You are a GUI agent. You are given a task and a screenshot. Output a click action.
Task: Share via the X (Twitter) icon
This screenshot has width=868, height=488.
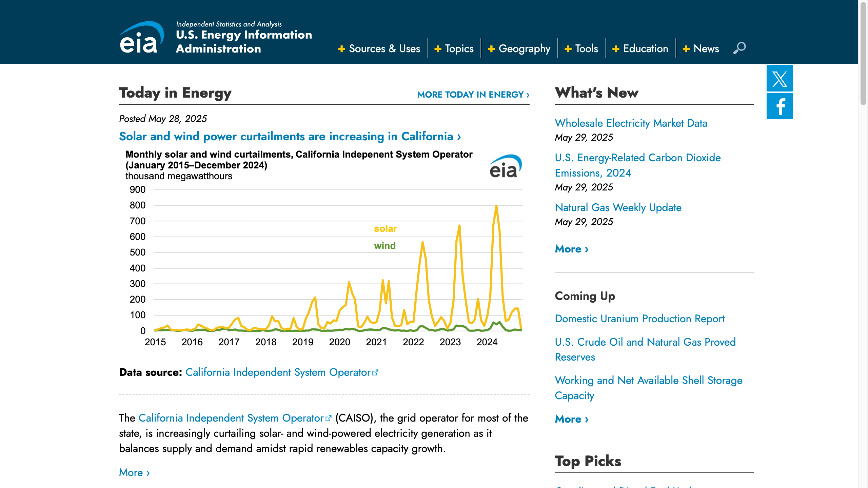point(780,79)
